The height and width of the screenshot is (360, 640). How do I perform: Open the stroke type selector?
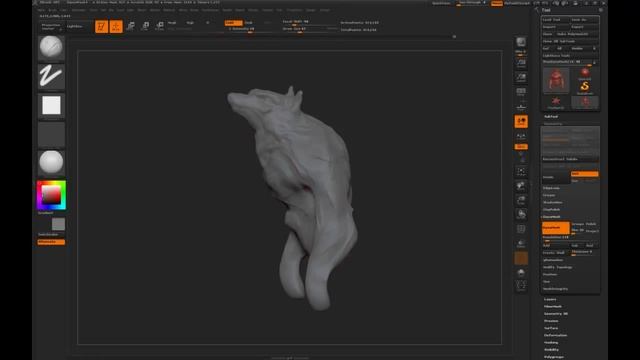point(51,76)
